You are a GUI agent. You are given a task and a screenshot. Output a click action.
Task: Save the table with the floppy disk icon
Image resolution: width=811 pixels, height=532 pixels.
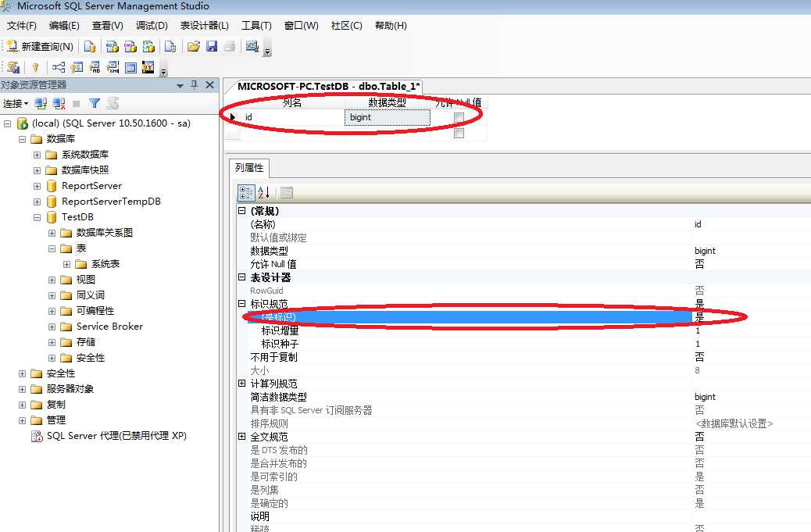coord(212,47)
